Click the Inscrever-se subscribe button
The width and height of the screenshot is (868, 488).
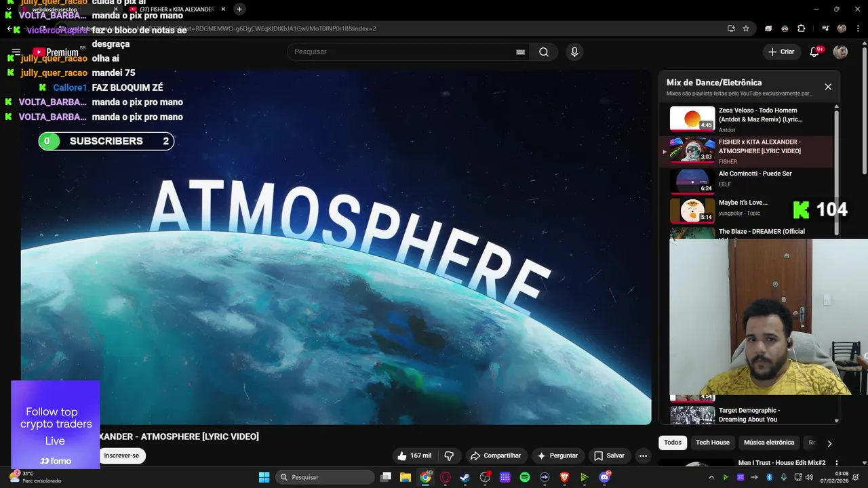(121, 456)
